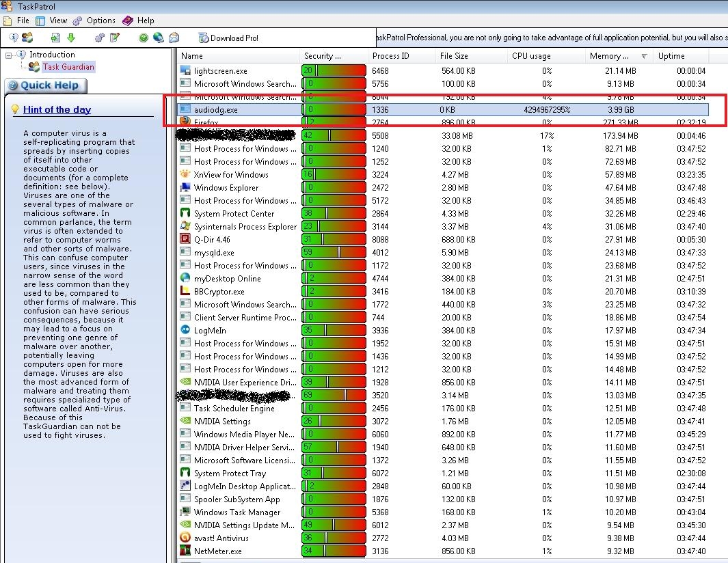Click process ID 8088 of Q-Dir

(x=380, y=240)
